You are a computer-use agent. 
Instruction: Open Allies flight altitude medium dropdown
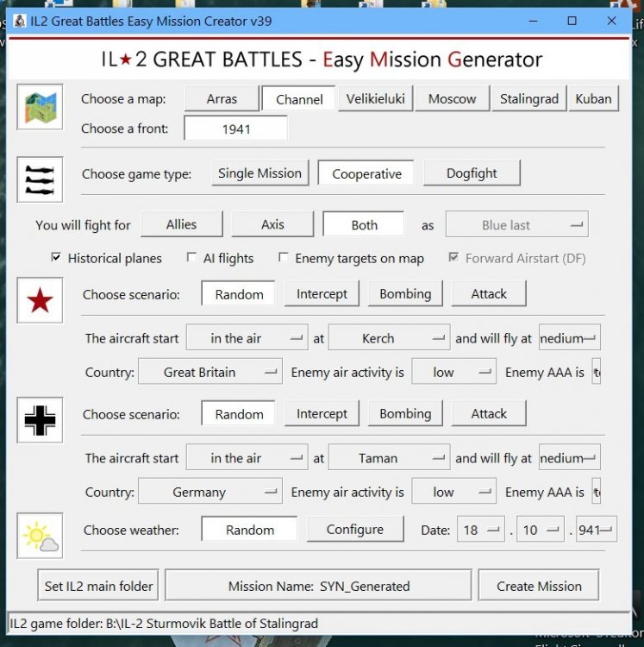click(569, 337)
